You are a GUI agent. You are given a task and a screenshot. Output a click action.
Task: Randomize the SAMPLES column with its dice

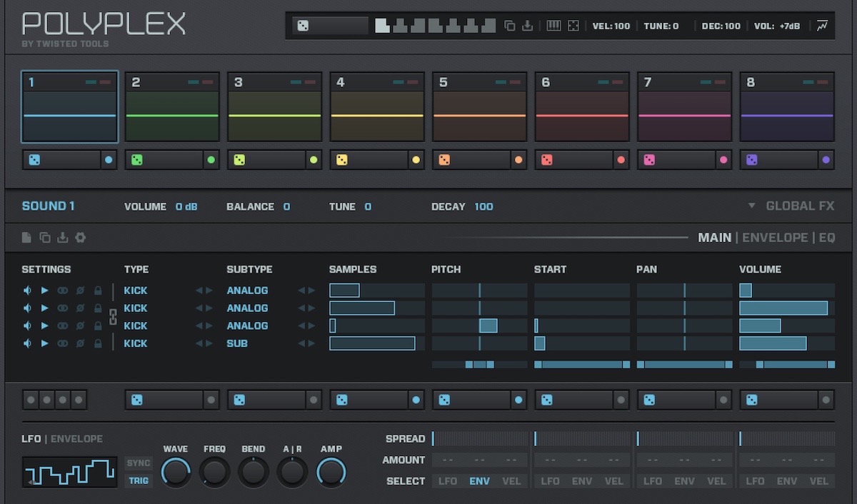point(342,400)
